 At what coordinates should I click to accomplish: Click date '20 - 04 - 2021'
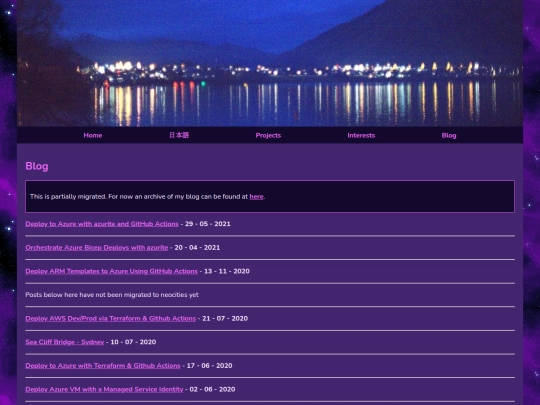coord(197,248)
